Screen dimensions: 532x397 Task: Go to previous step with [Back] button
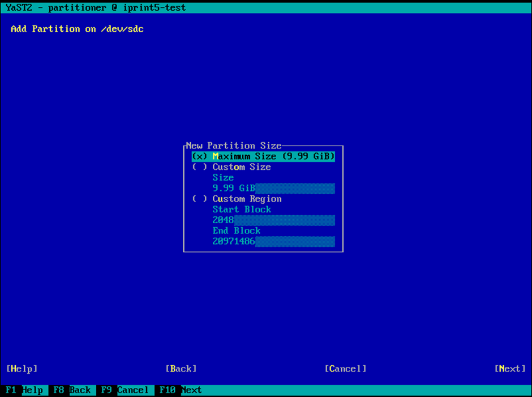[181, 369]
